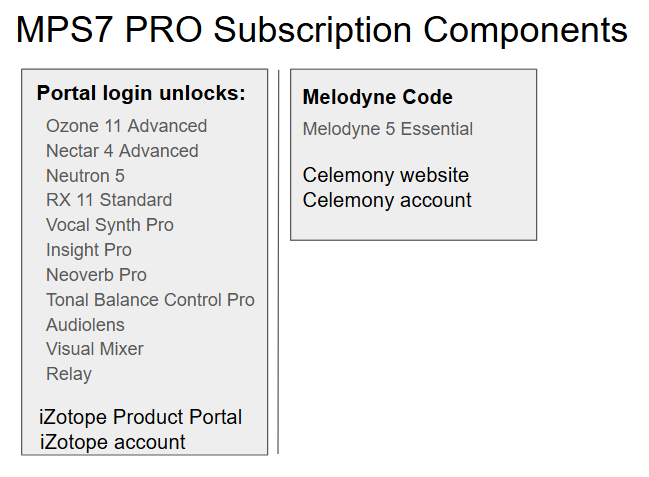The height and width of the screenshot is (477, 649).
Task: Open iZotope Product Portal text
Action: click(x=140, y=417)
